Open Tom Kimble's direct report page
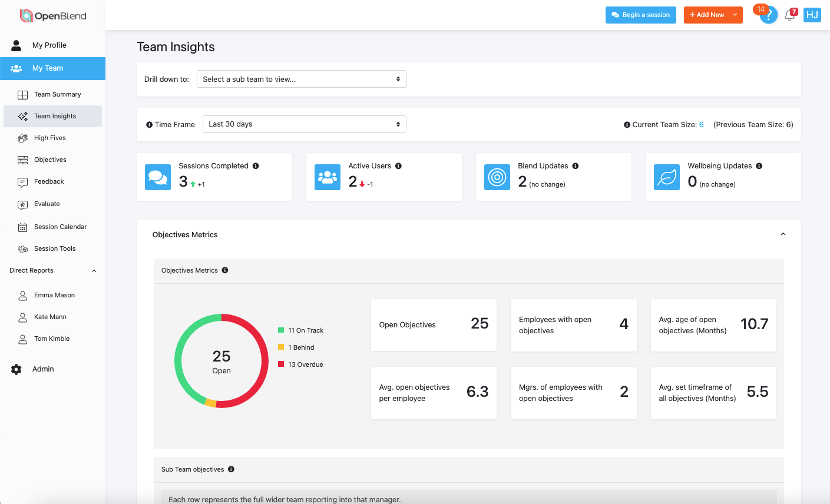The height and width of the screenshot is (504, 830). pyautogui.click(x=52, y=339)
